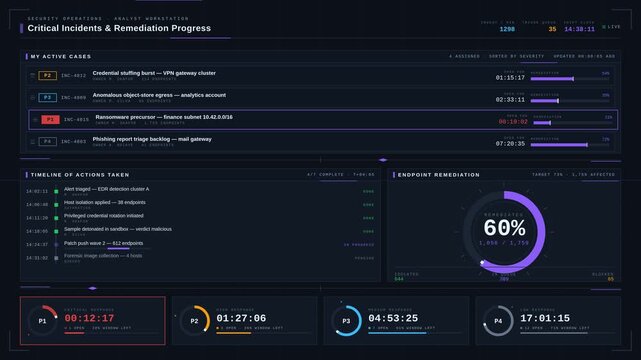
Task: Select Forensic image collection — 4 hosts
Action: [103, 256]
